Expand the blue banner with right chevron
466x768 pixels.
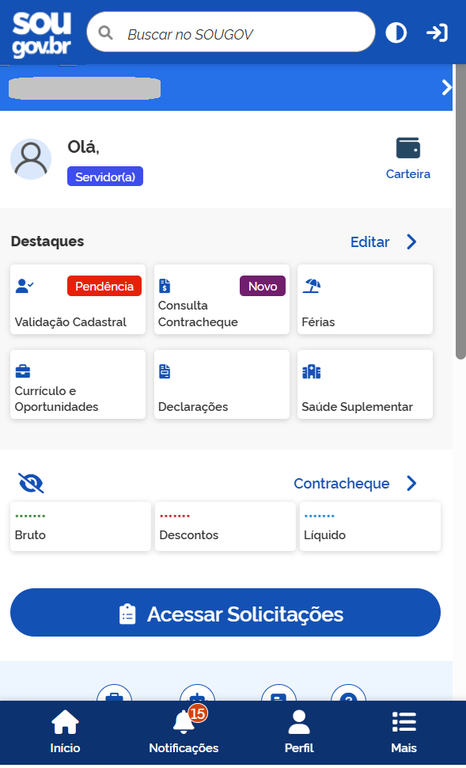point(446,88)
